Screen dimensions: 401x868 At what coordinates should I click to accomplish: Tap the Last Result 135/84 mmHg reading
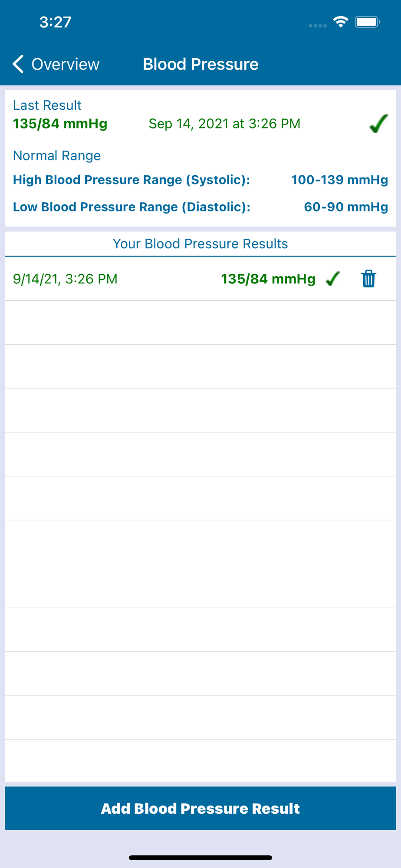(60, 124)
